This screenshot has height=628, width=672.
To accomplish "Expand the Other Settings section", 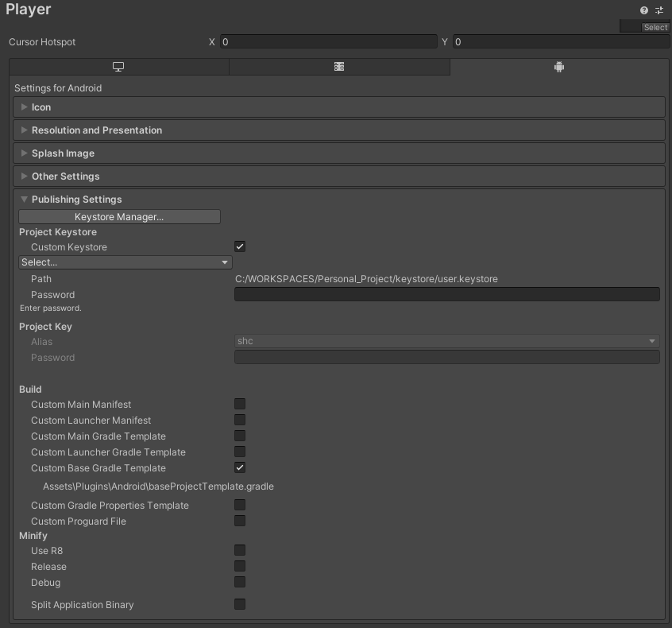I will click(339, 176).
